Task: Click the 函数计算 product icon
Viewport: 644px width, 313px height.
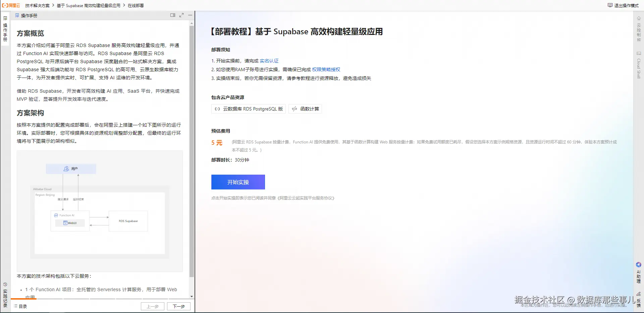Action: pos(294,109)
